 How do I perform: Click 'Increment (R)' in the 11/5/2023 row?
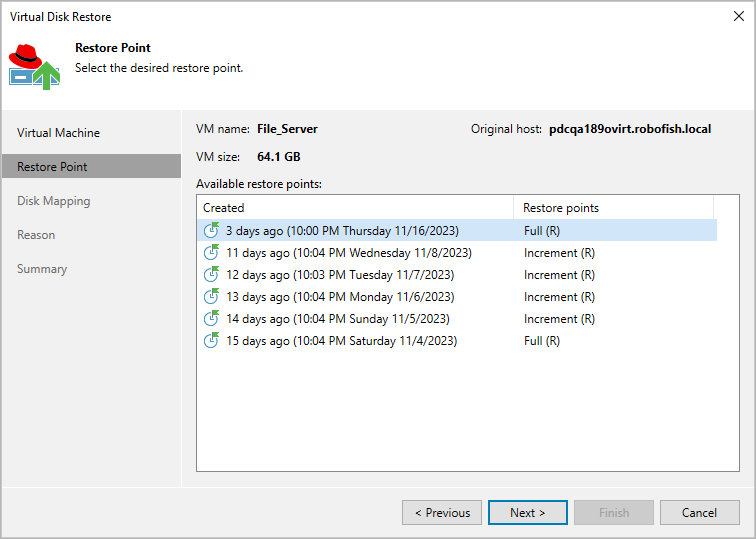pos(559,319)
